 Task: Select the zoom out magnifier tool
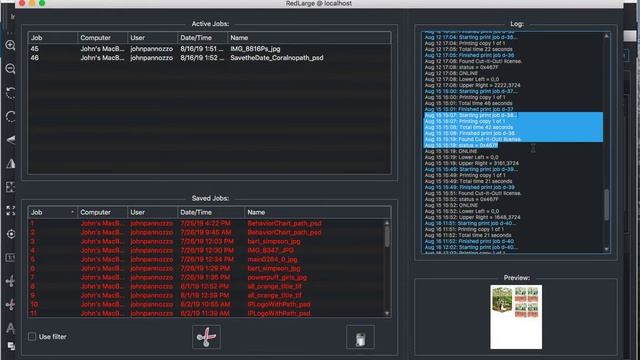[x=10, y=69]
